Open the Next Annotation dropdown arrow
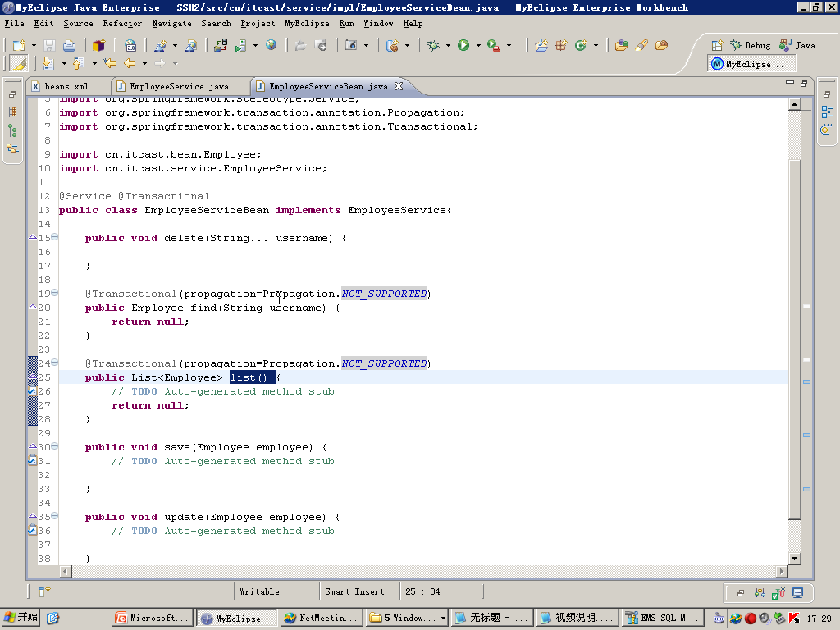840x630 pixels. tap(64, 64)
